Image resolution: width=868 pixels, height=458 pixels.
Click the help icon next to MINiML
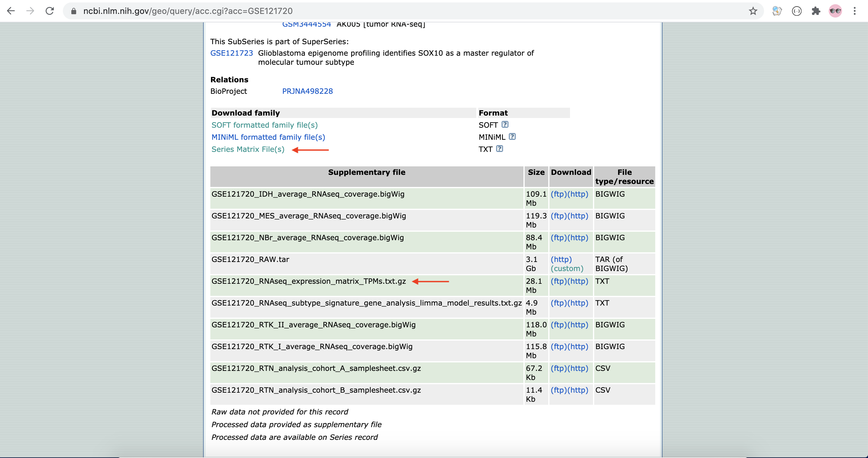click(512, 137)
